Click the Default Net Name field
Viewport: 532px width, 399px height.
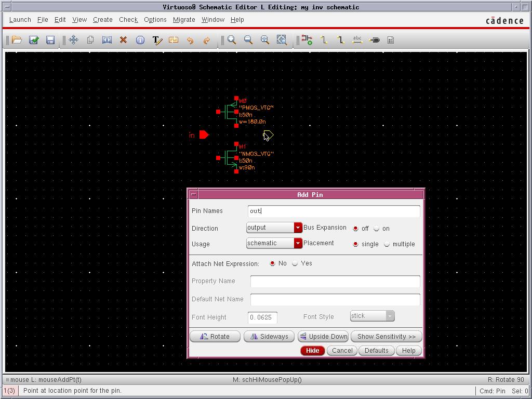[x=335, y=299]
